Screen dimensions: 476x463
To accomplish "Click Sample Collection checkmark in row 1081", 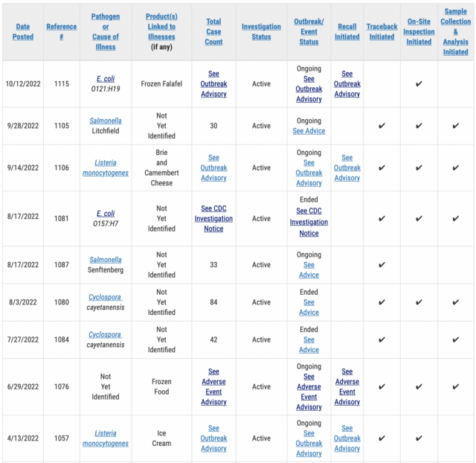I will pos(456,218).
